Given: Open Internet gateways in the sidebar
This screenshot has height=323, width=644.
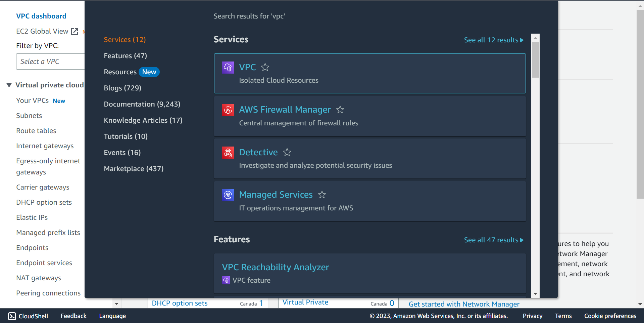Looking at the screenshot, I should point(45,146).
